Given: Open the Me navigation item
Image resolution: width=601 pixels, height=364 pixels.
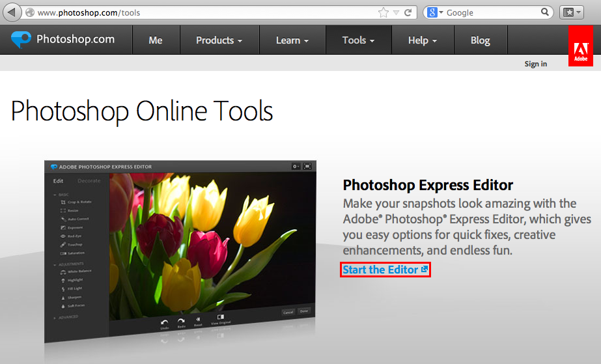Looking at the screenshot, I should pyautogui.click(x=156, y=40).
